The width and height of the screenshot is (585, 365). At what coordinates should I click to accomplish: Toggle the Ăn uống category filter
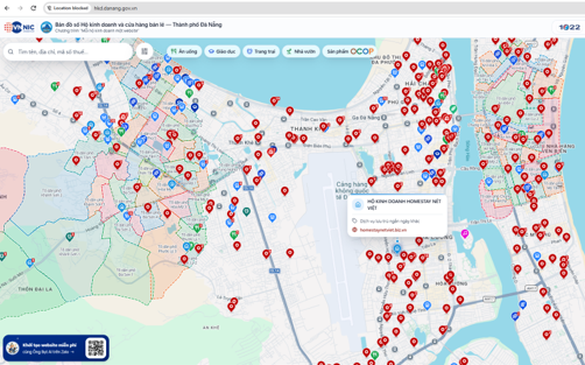coord(184,52)
